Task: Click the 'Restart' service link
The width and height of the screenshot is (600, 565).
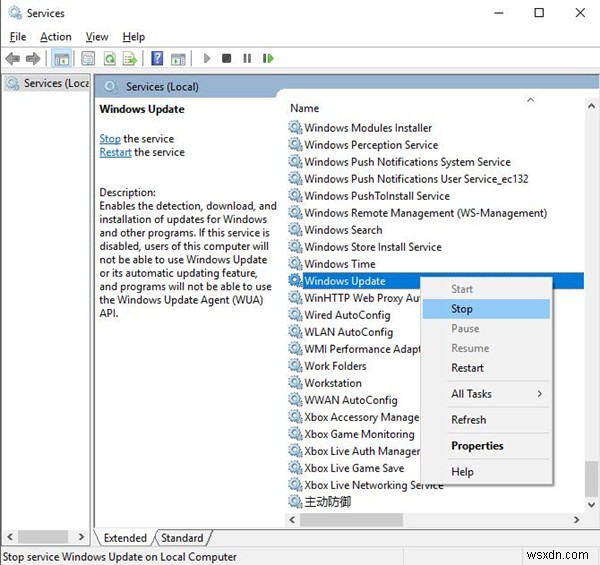Action: (x=115, y=153)
